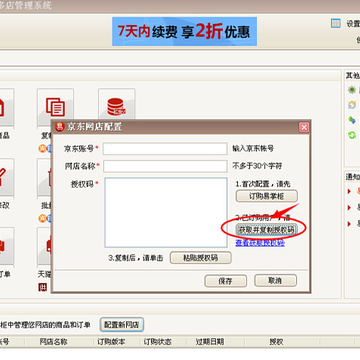
Task: Click the 输入京东帐号 hint text
Action: [x=253, y=149]
